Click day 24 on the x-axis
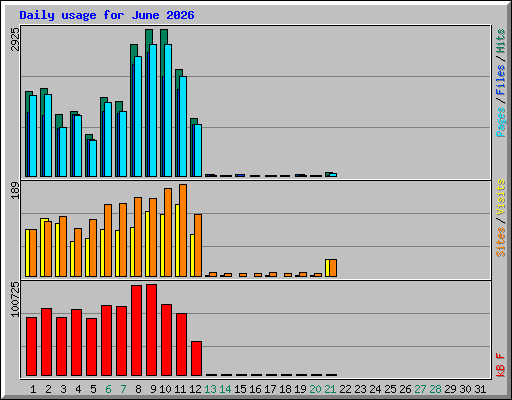512x400 pixels. pos(375,389)
